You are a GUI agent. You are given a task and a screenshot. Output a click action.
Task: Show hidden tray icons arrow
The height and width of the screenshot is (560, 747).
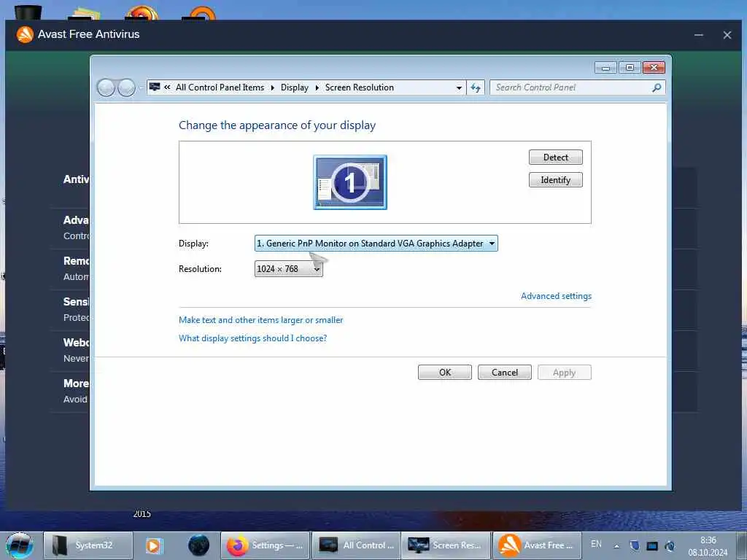[x=616, y=545]
